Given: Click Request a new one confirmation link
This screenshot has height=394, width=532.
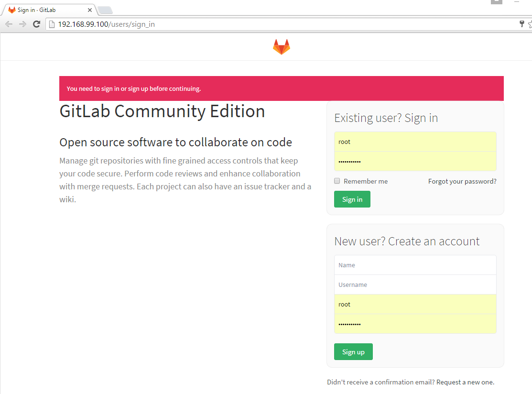Looking at the screenshot, I should 465,382.
